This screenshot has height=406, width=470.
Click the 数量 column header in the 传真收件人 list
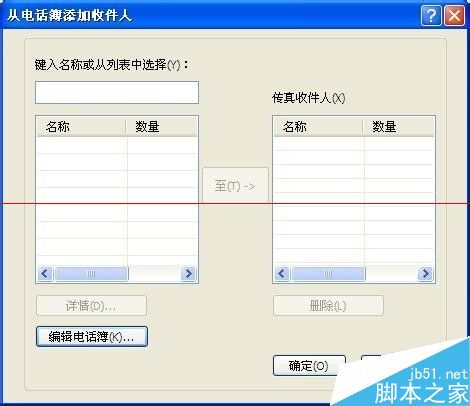399,127
